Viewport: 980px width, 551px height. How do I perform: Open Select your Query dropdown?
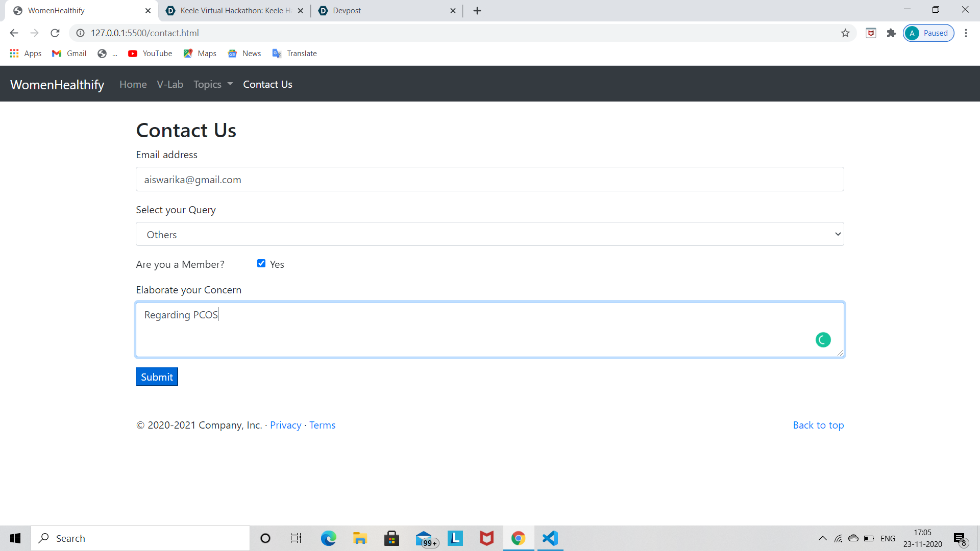click(x=489, y=234)
